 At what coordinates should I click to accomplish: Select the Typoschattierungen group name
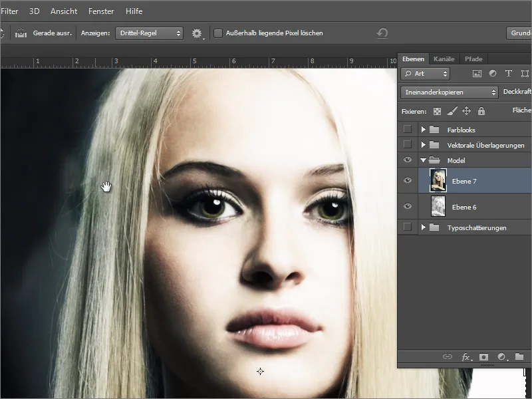pos(477,228)
